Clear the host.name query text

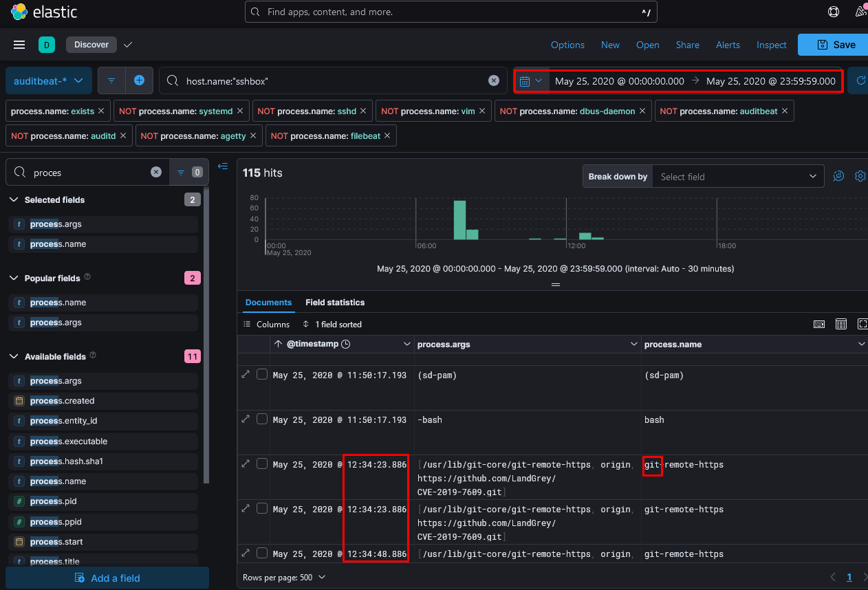click(x=493, y=80)
